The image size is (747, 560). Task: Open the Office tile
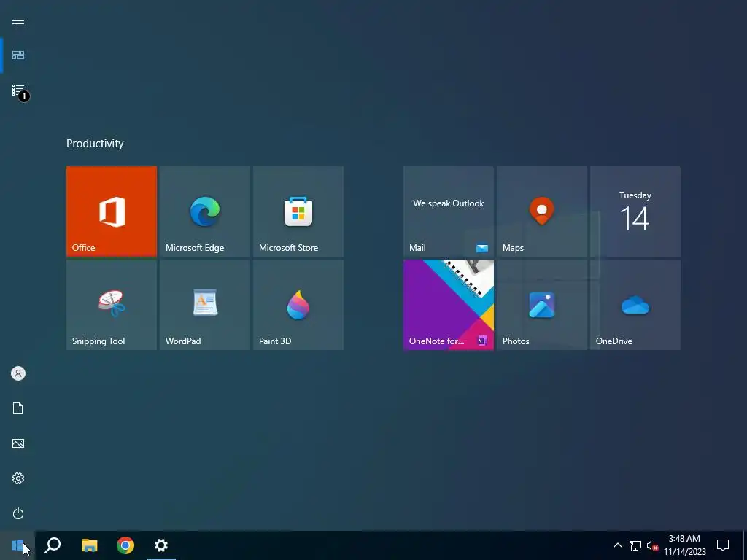pos(112,211)
